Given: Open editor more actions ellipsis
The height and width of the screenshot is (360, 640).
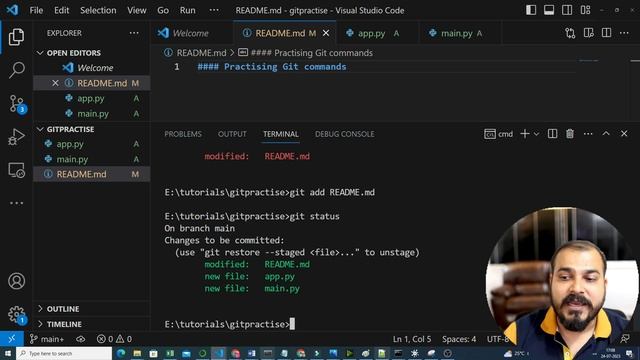Looking at the screenshot, I should (x=624, y=33).
